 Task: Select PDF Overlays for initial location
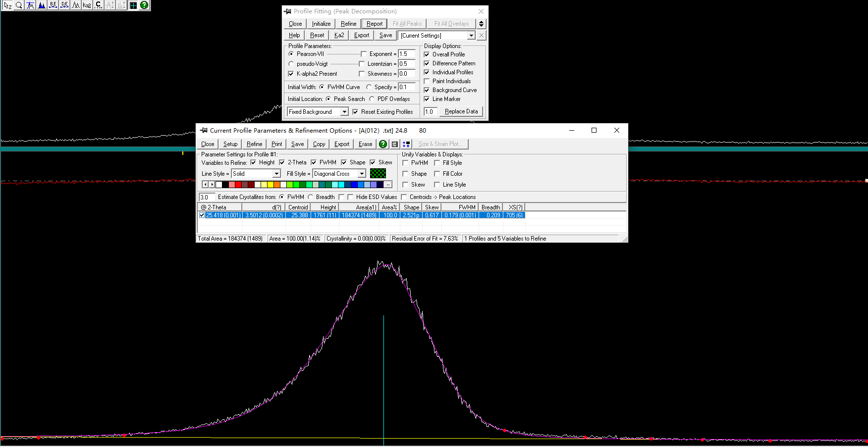pos(372,99)
